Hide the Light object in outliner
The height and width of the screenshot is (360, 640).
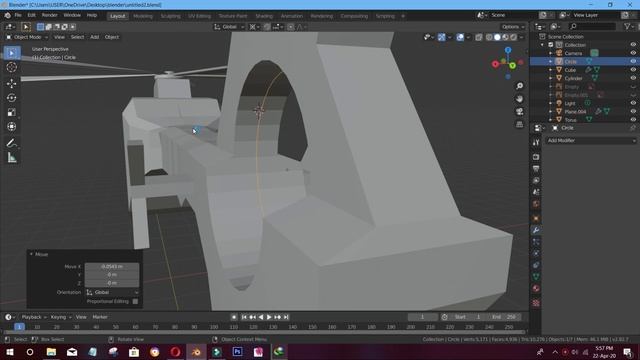coord(633,103)
